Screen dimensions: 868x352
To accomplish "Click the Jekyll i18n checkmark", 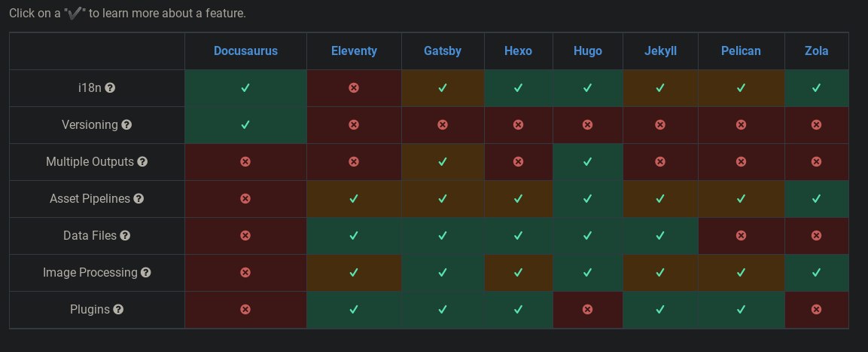I will [660, 87].
